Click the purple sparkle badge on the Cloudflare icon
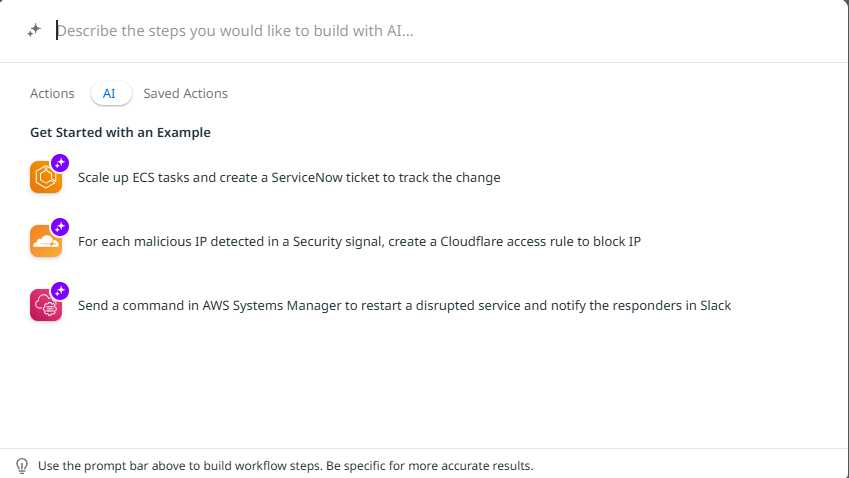The height and width of the screenshot is (478, 849). click(60, 227)
